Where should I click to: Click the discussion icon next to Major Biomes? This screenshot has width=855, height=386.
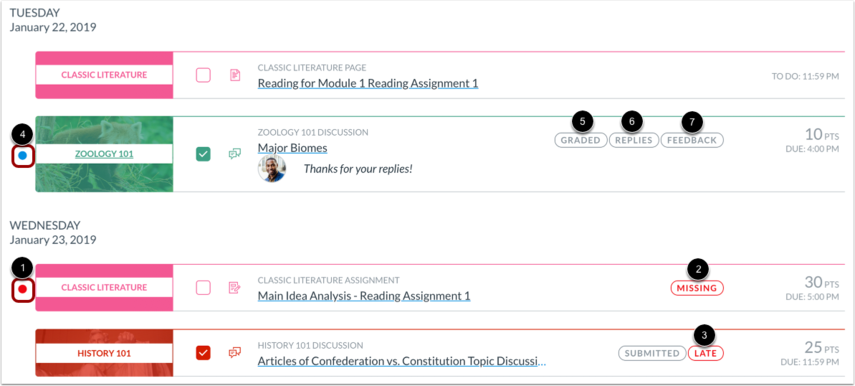click(235, 154)
